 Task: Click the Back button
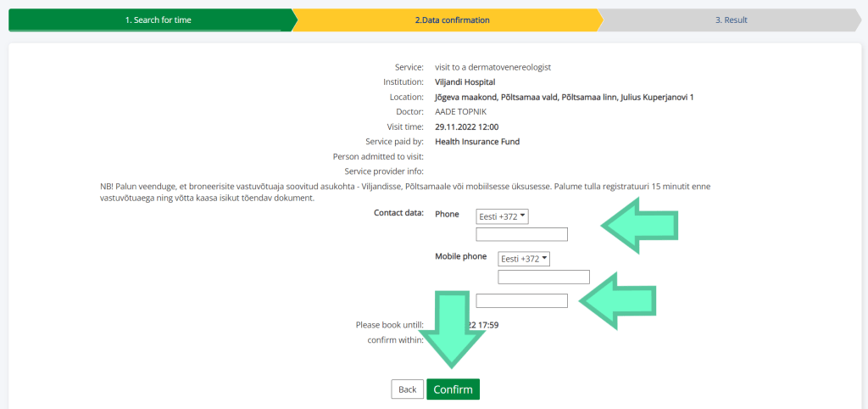[407, 389]
